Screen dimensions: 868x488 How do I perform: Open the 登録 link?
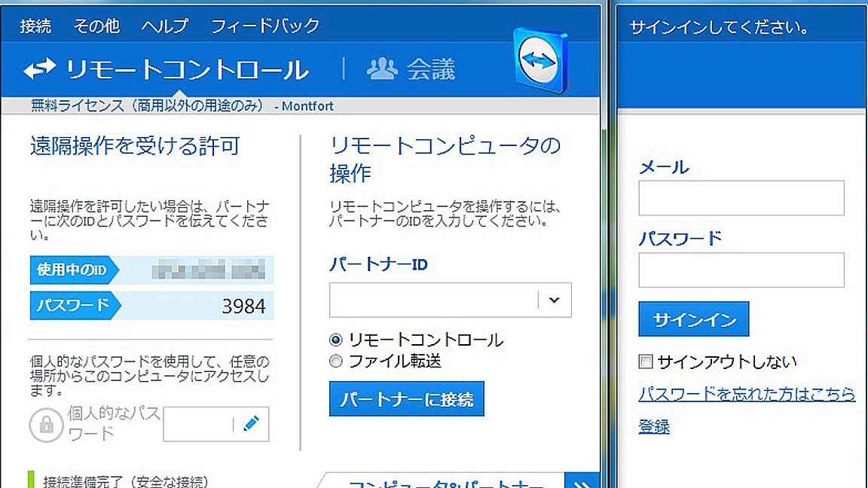654,426
